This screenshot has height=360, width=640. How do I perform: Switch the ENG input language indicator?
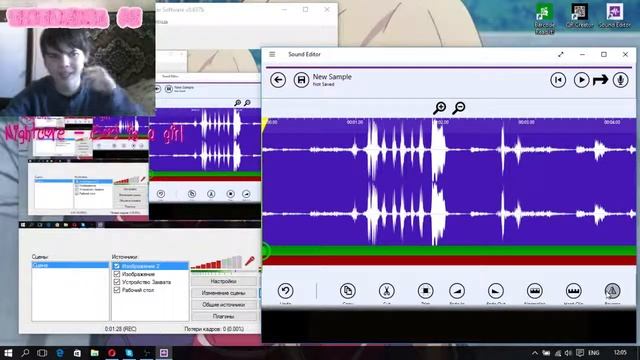593,353
